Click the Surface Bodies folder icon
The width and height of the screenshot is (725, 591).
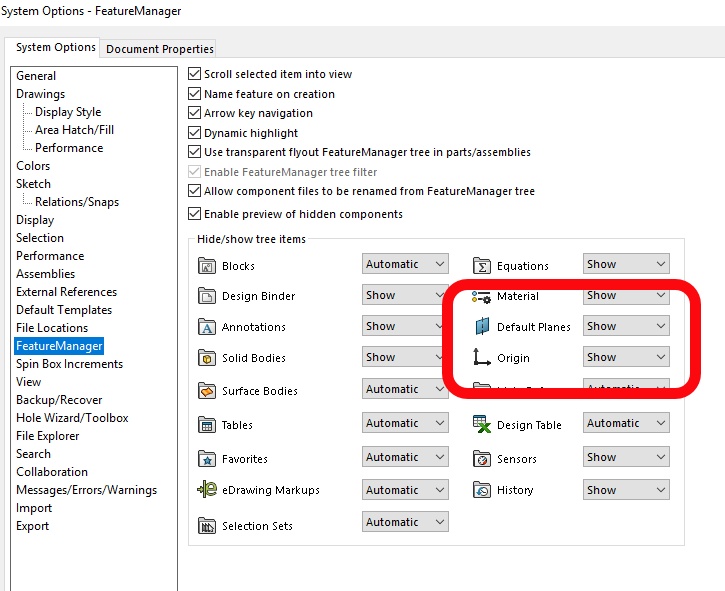pos(207,390)
